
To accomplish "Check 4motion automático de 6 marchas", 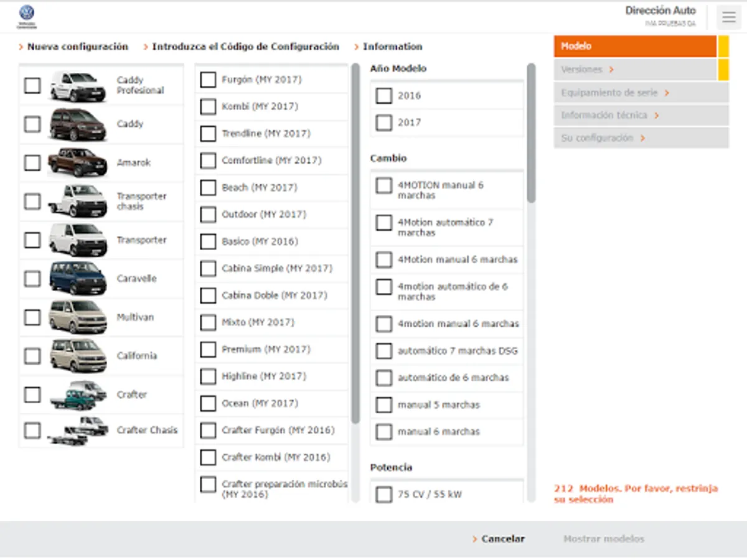I will pos(384,287).
